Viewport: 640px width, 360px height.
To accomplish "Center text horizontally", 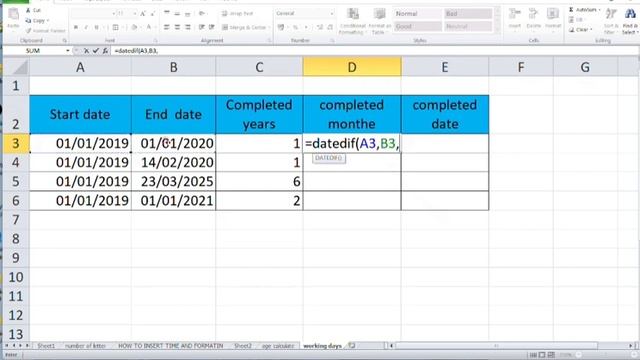I will (177, 27).
